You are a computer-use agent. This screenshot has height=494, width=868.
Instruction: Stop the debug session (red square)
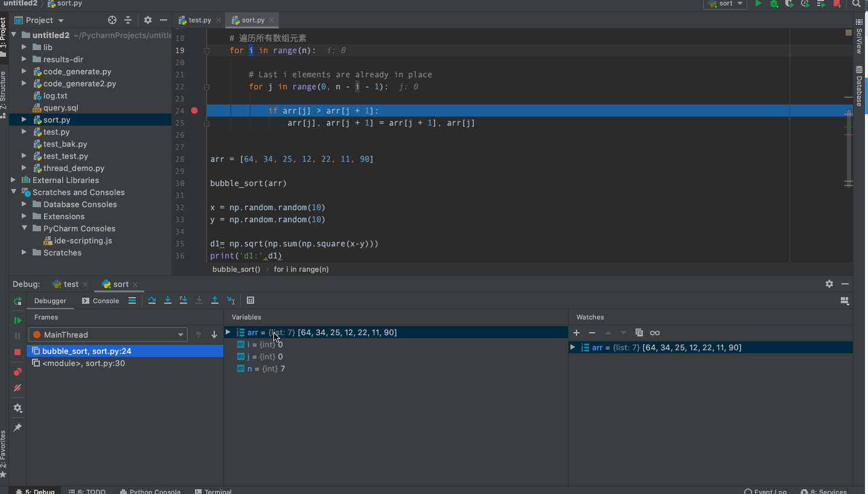click(18, 351)
